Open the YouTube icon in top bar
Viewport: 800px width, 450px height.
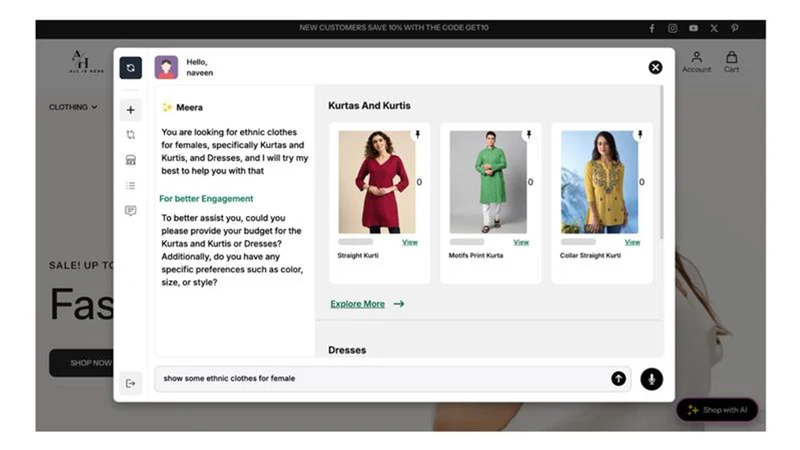point(693,29)
